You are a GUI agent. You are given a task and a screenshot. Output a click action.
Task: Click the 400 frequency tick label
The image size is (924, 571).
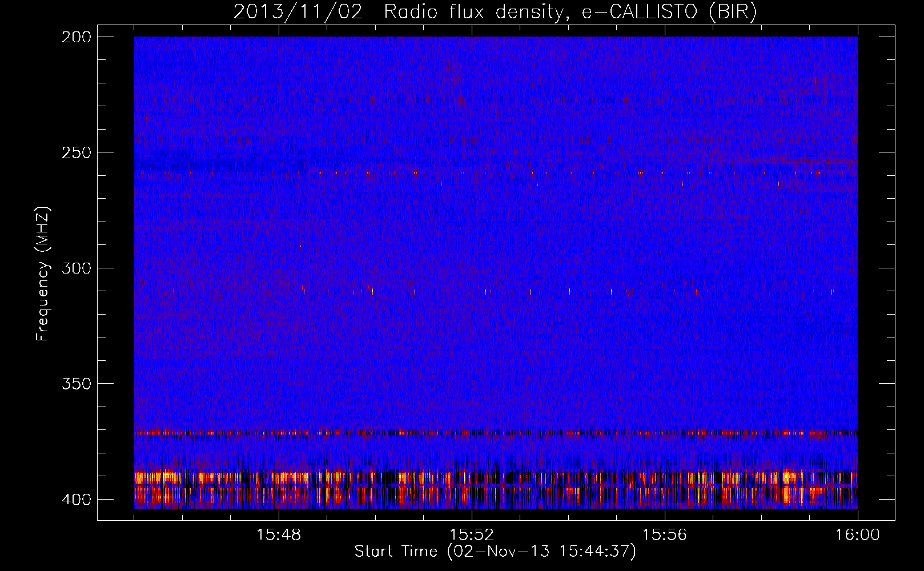76,499
